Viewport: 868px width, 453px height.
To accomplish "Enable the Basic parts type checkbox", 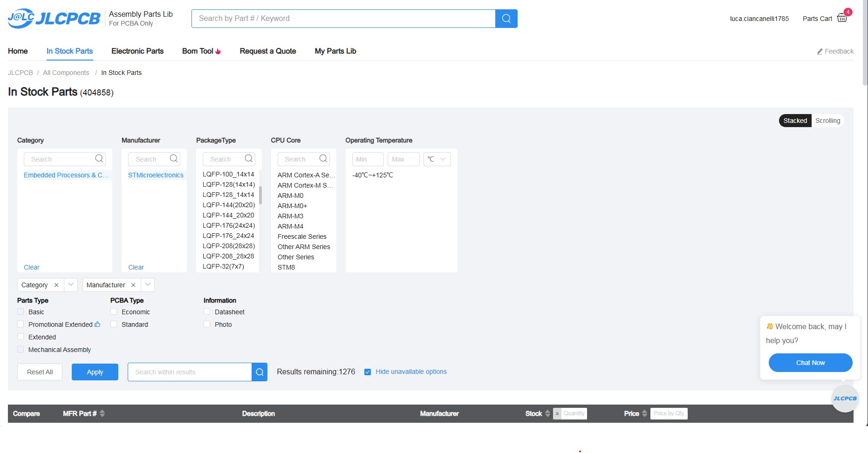I will click(x=21, y=312).
